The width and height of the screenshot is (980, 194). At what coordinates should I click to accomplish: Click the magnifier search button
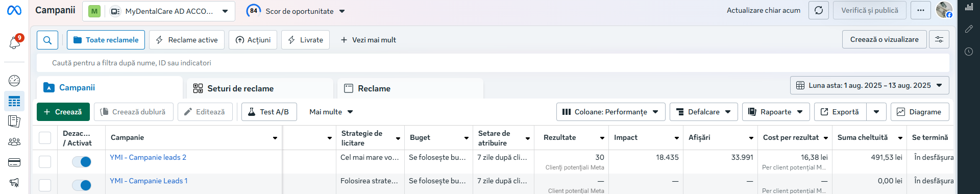pos(47,40)
